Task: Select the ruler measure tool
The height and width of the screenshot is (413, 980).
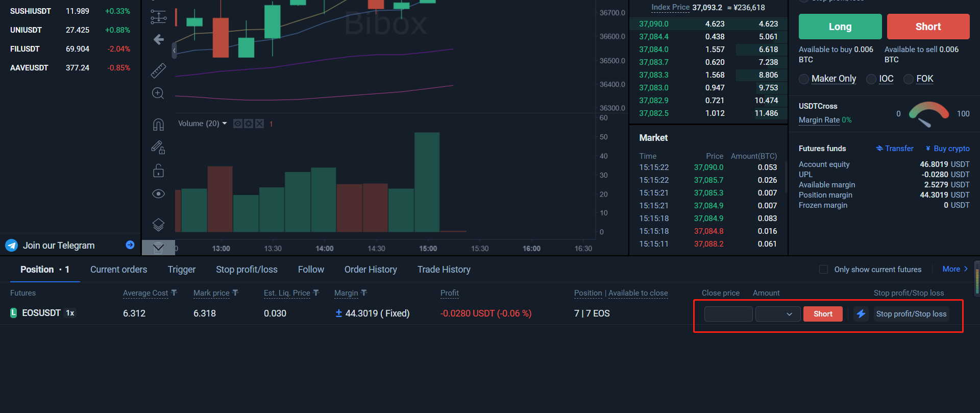Action: click(x=158, y=70)
